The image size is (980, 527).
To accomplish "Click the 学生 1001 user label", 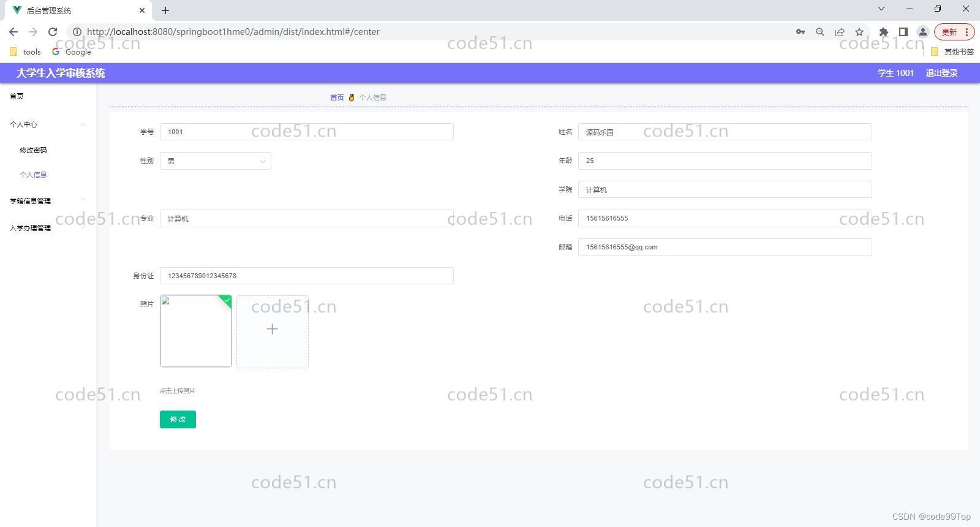I will [895, 73].
